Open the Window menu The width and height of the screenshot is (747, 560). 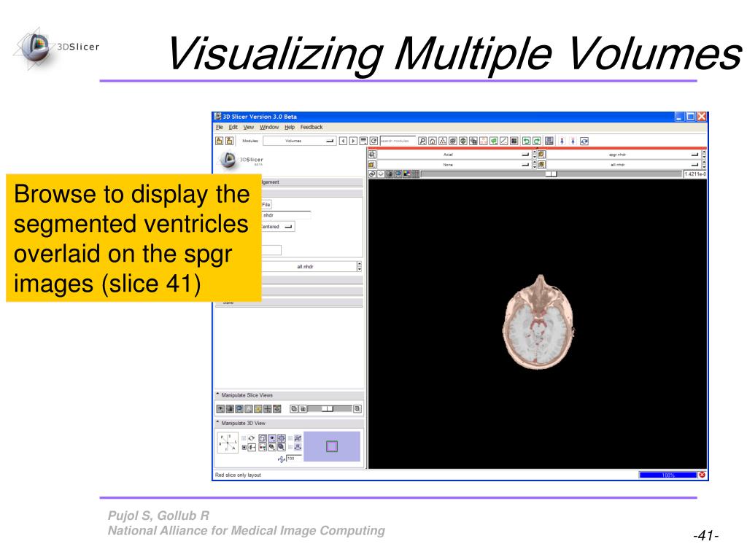tap(269, 127)
